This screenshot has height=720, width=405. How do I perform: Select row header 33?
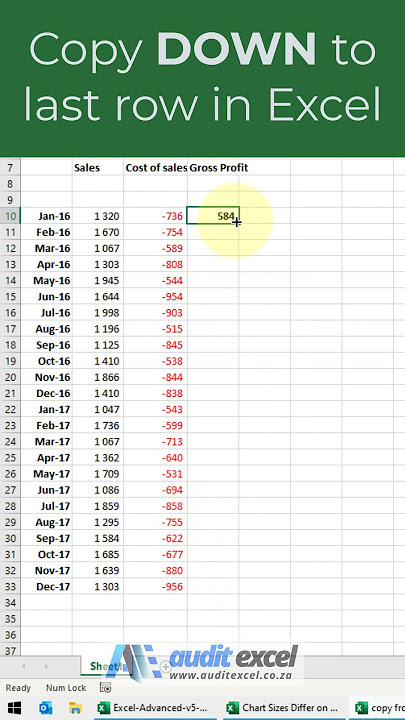click(x=11, y=586)
